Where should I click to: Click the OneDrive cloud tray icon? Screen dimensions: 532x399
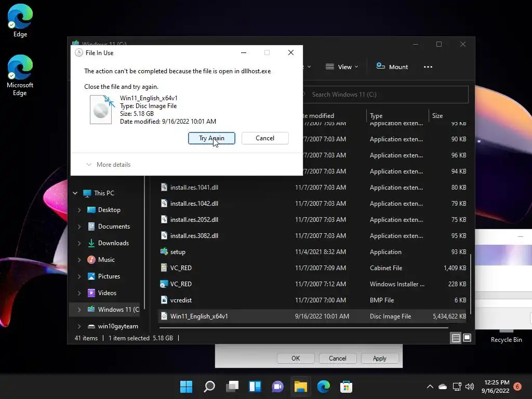443,387
